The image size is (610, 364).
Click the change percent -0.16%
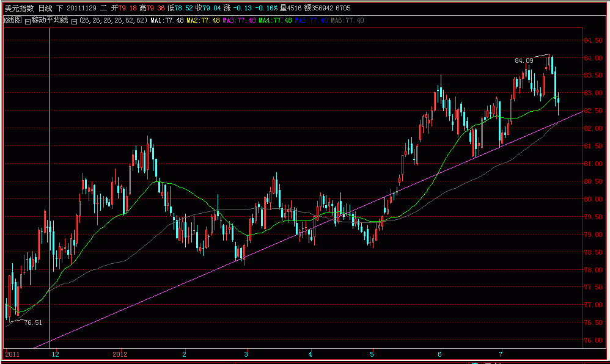coord(266,8)
